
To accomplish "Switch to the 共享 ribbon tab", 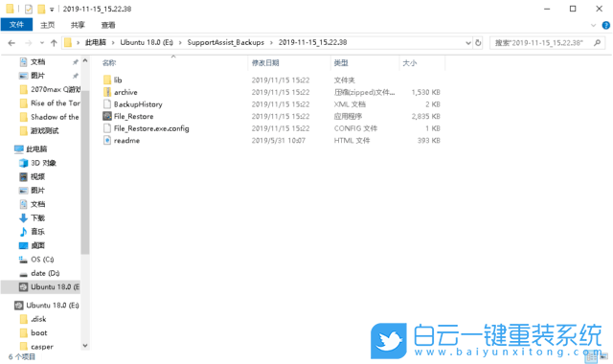I will tap(78, 25).
